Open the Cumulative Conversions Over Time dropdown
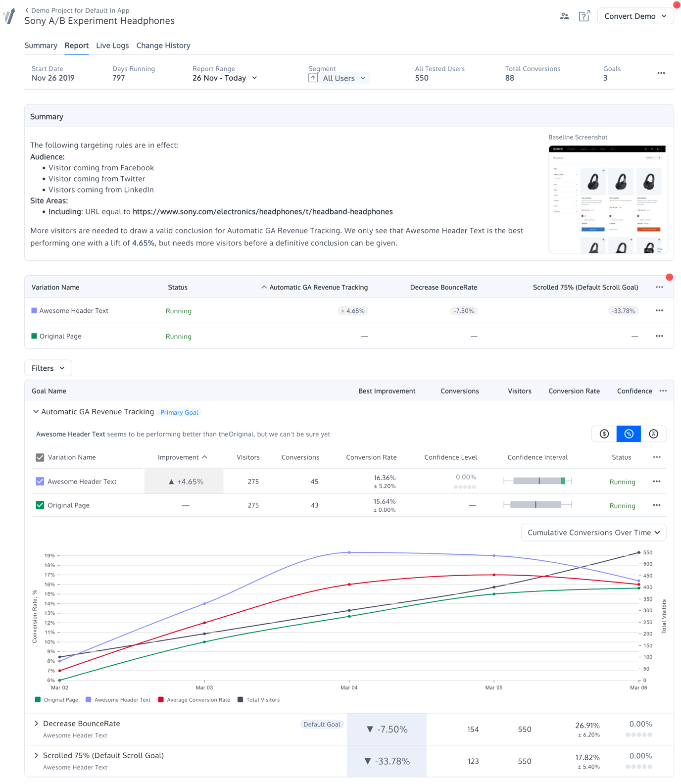Screen dimensions: 681x784 click(x=593, y=533)
